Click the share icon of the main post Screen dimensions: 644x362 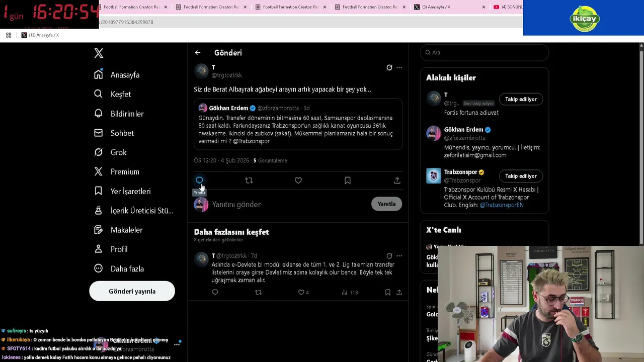397,180
